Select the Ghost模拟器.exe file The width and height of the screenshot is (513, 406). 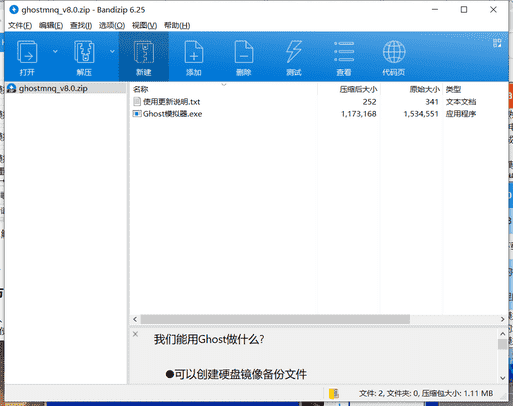pos(172,114)
